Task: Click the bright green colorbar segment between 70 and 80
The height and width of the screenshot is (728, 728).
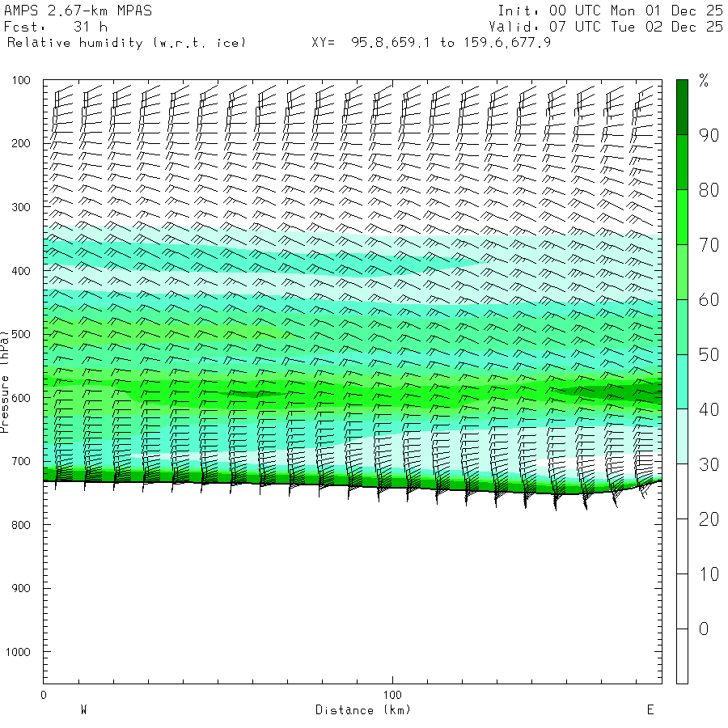Action: [x=682, y=217]
